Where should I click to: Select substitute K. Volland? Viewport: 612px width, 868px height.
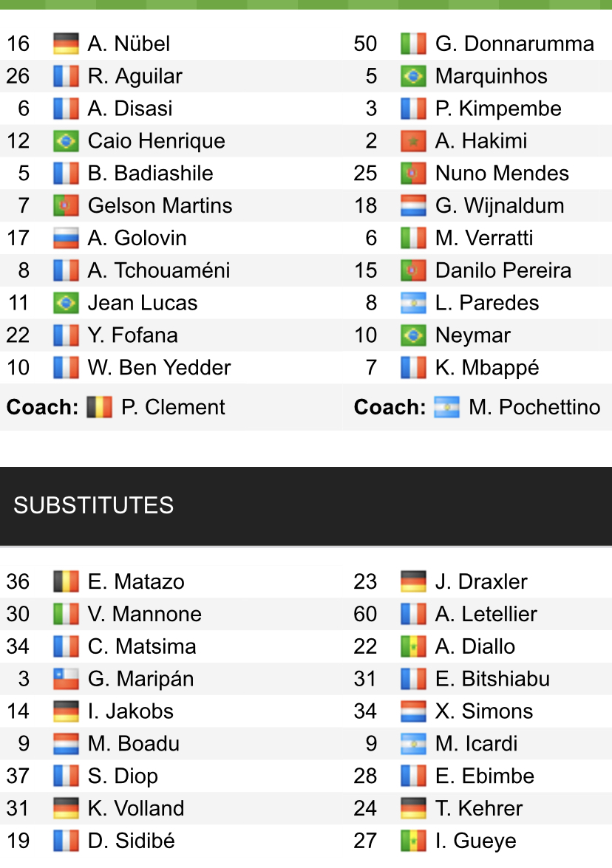136,809
